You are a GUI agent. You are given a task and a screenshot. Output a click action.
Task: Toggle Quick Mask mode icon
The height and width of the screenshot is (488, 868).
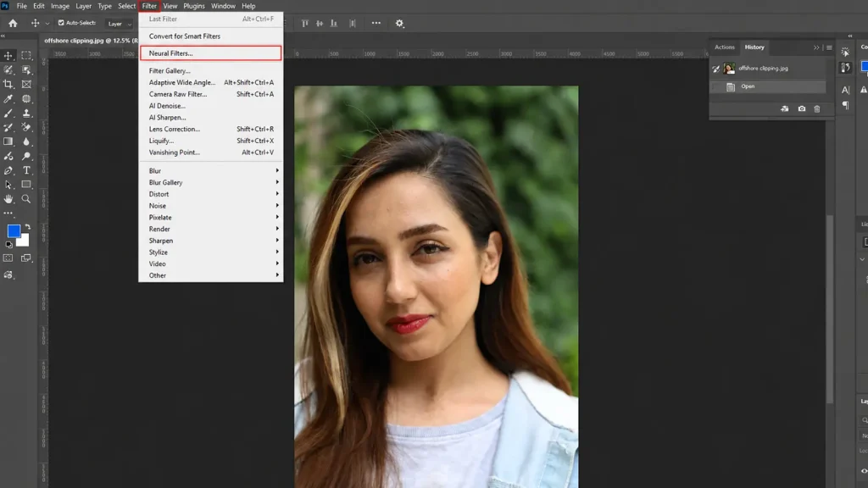click(8, 258)
